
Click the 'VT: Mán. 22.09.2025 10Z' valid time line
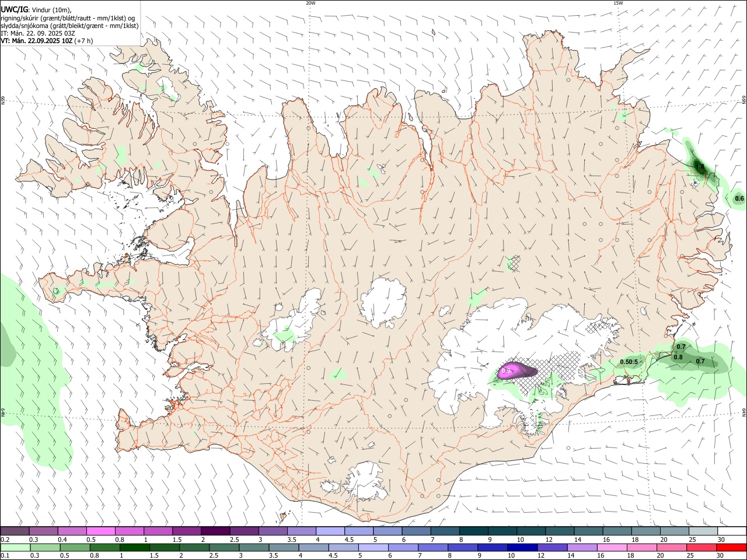click(36, 41)
